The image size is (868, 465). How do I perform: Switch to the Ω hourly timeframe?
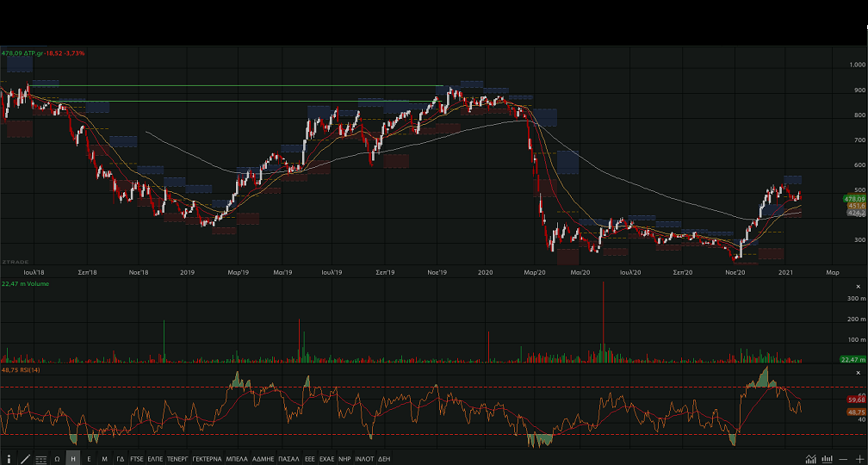click(57, 459)
